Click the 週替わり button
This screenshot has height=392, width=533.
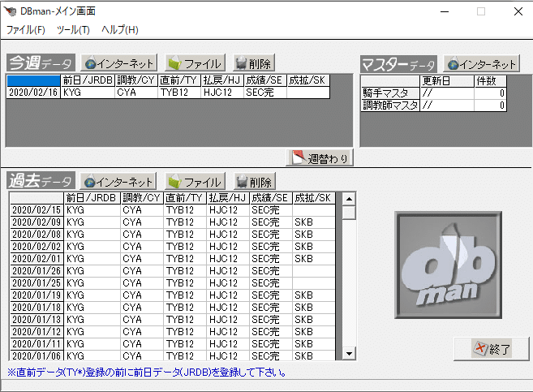[x=320, y=158]
